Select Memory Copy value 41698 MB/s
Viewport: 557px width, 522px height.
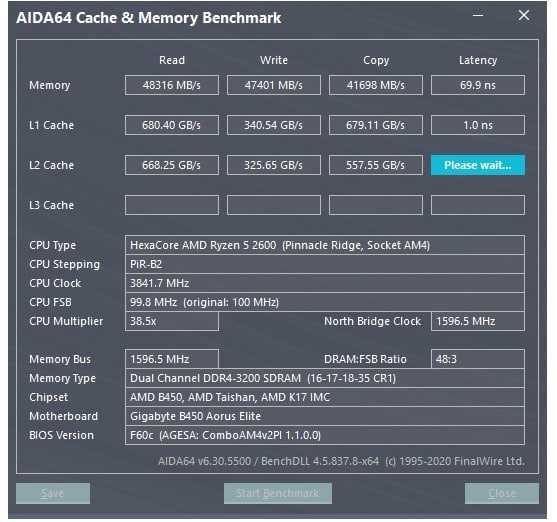point(376,85)
